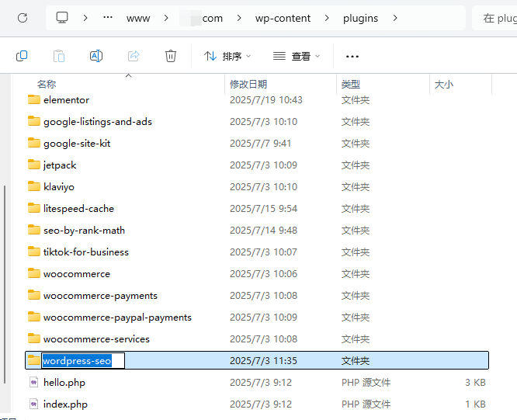
Task: Click PHP 源文件 type of hello.php
Action: 366,383
